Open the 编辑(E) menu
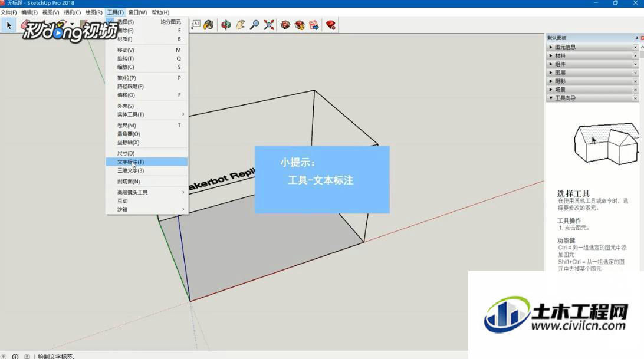The width and height of the screenshot is (644, 359). pyautogui.click(x=29, y=12)
